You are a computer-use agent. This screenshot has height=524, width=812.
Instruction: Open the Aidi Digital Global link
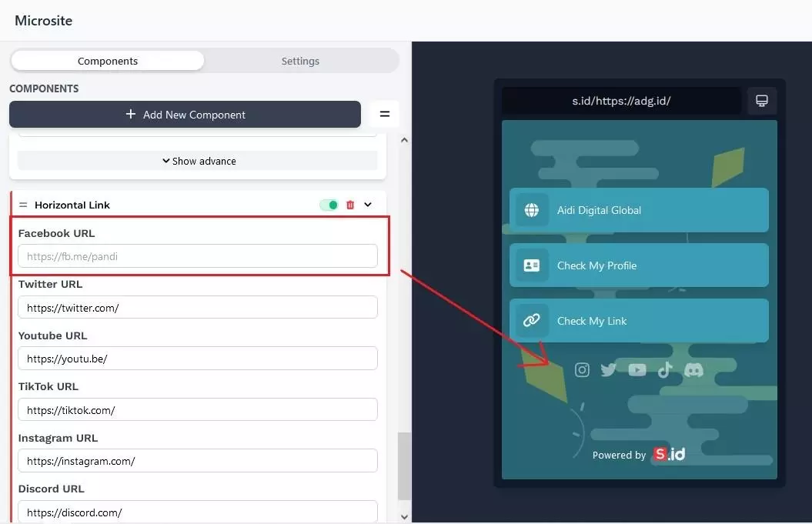[x=639, y=210]
